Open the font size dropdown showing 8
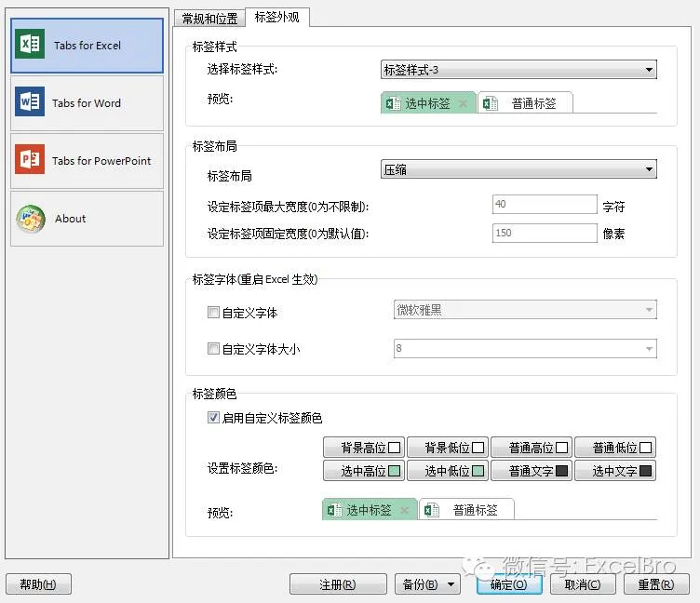This screenshot has height=603, width=700. click(x=525, y=349)
